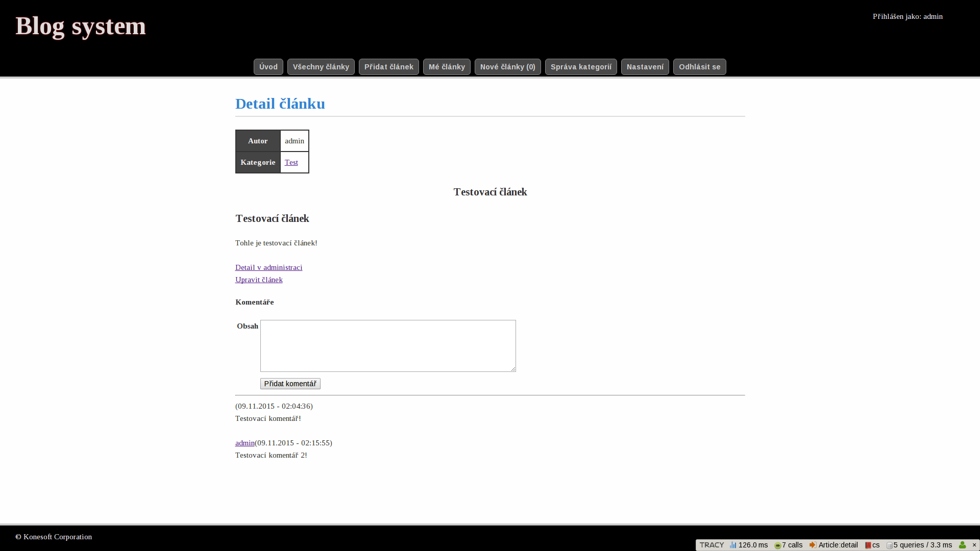The height and width of the screenshot is (551, 980).
Task: Focus the Obsah comment text area
Action: tap(388, 346)
